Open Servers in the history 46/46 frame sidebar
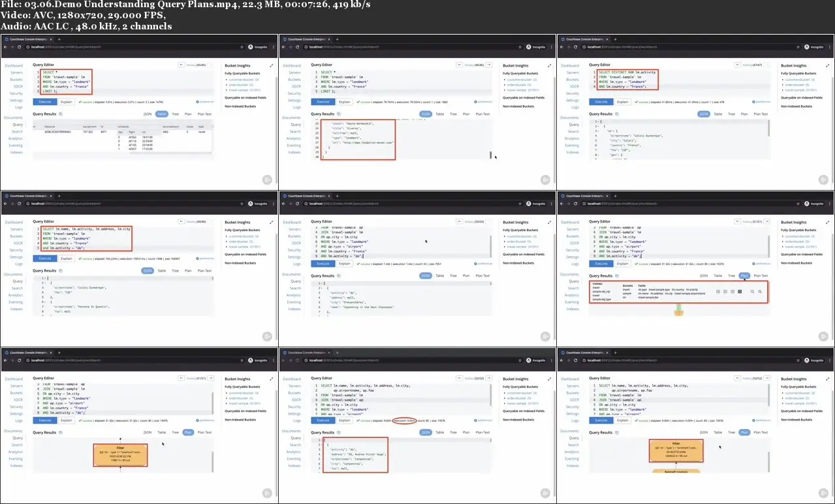This screenshot has width=835, height=504. pyautogui.click(x=295, y=72)
